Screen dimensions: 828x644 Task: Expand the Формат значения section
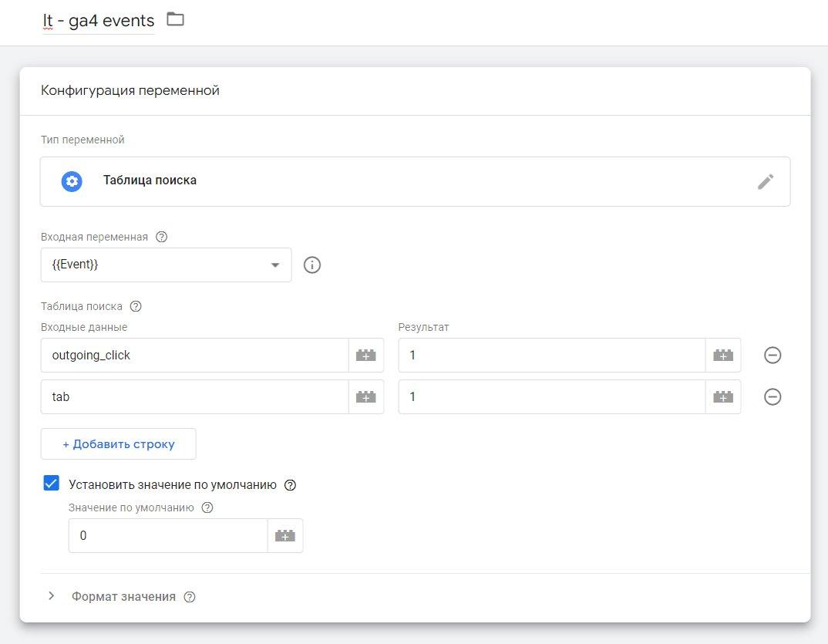pos(52,596)
